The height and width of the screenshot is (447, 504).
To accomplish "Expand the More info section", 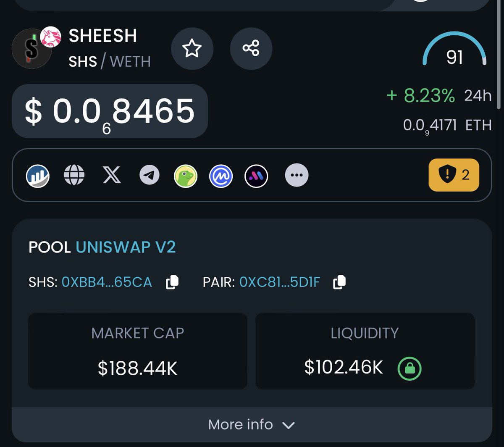I will click(252, 424).
